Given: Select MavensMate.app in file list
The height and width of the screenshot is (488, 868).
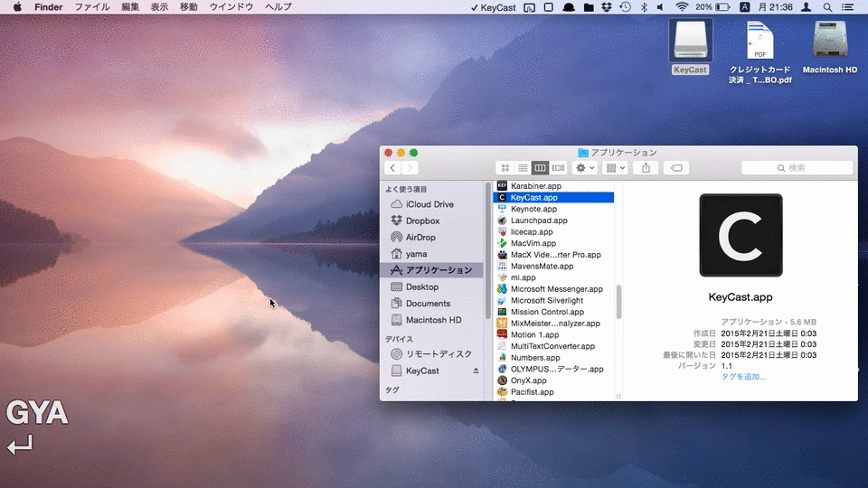Looking at the screenshot, I should (x=553, y=266).
